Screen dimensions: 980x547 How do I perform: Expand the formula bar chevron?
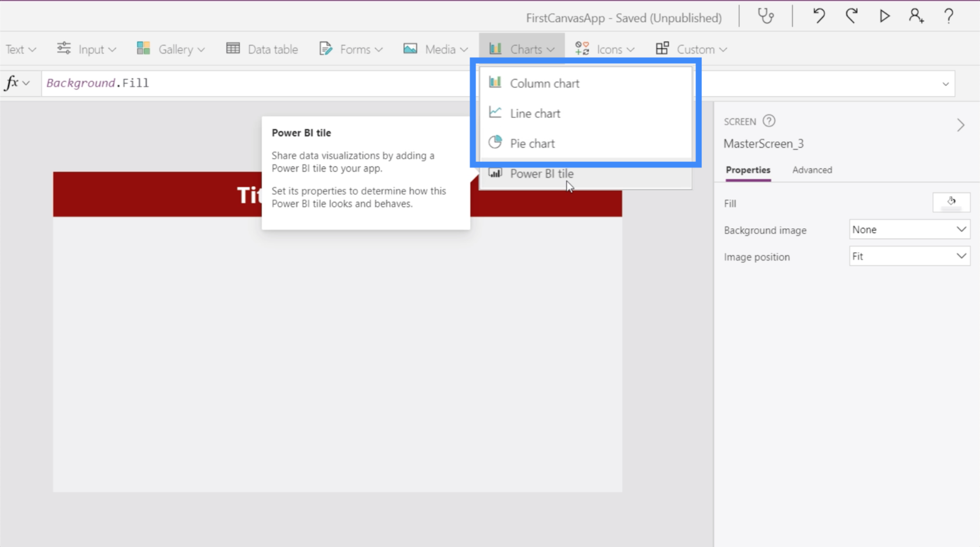click(946, 84)
